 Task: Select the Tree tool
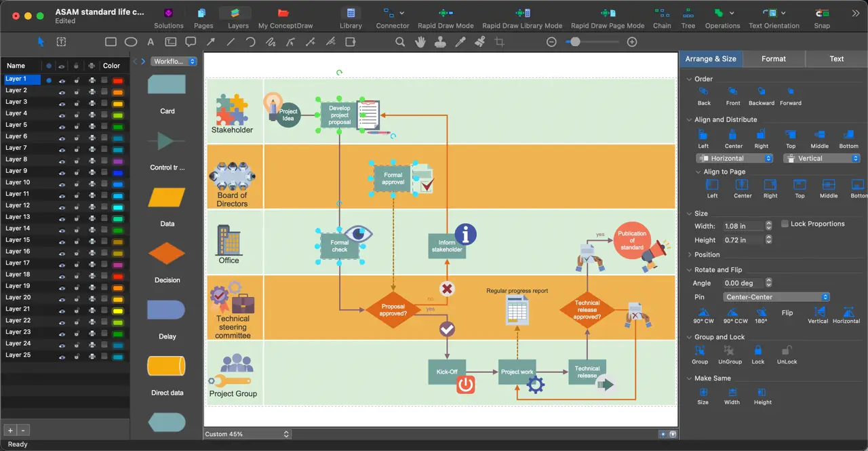688,18
